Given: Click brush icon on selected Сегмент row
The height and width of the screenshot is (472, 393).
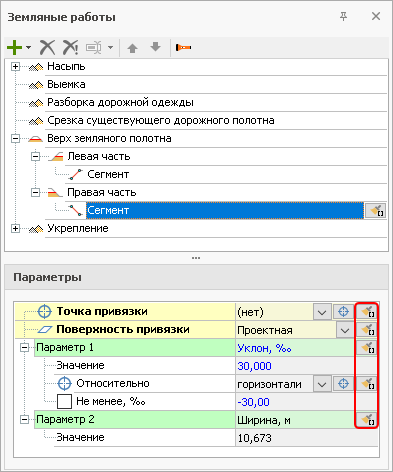Looking at the screenshot, I should 375,211.
